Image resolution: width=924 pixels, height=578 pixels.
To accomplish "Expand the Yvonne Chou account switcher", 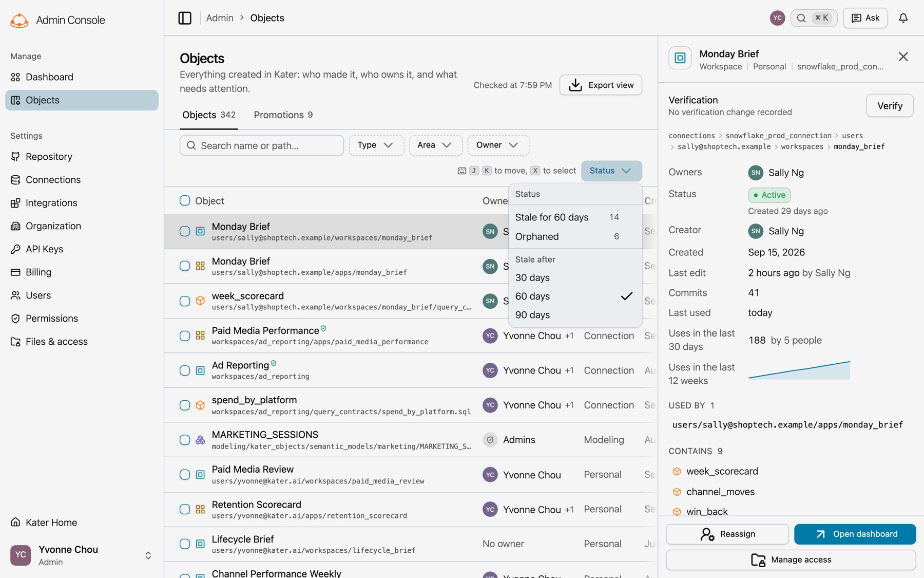I will pyautogui.click(x=82, y=555).
